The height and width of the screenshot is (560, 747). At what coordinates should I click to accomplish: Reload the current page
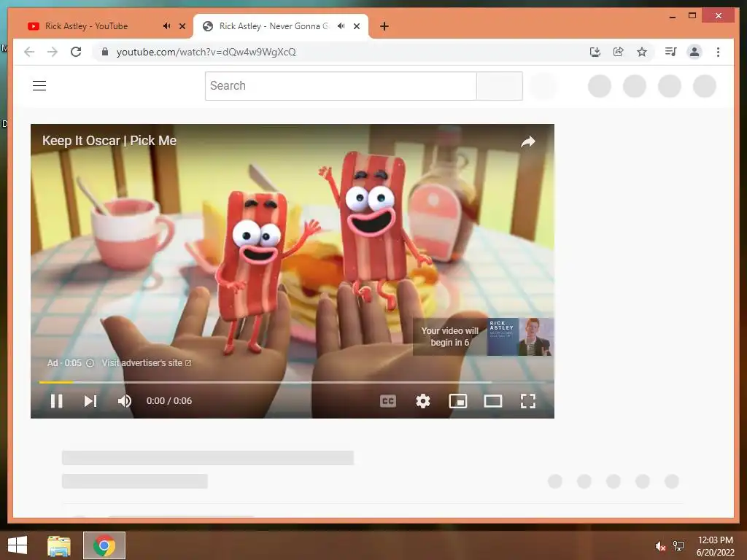pyautogui.click(x=76, y=52)
